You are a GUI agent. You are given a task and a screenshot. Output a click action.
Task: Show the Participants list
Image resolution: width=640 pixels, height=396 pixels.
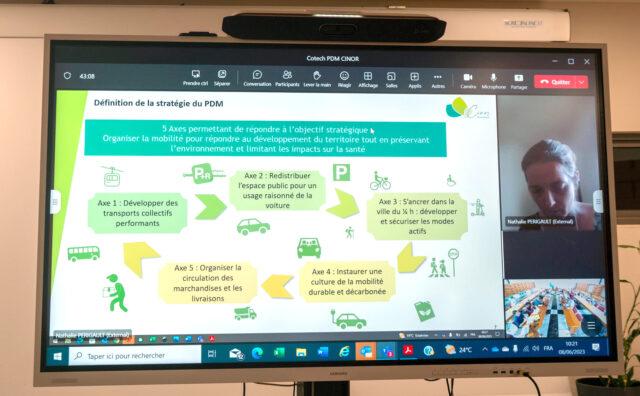click(287, 78)
